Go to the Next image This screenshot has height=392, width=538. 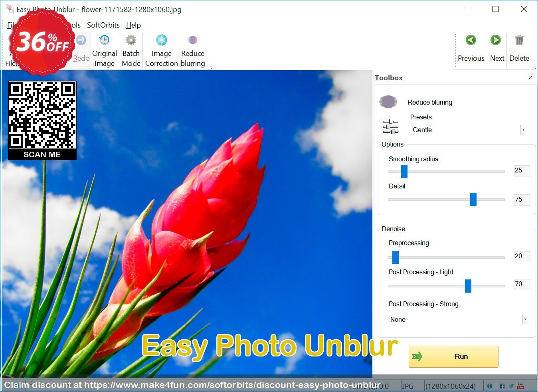497,48
